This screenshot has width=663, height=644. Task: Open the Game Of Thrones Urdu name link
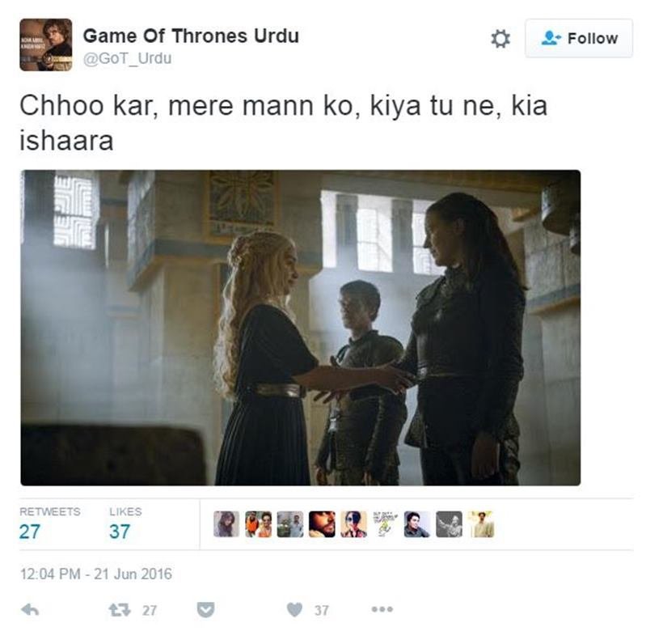click(x=191, y=36)
